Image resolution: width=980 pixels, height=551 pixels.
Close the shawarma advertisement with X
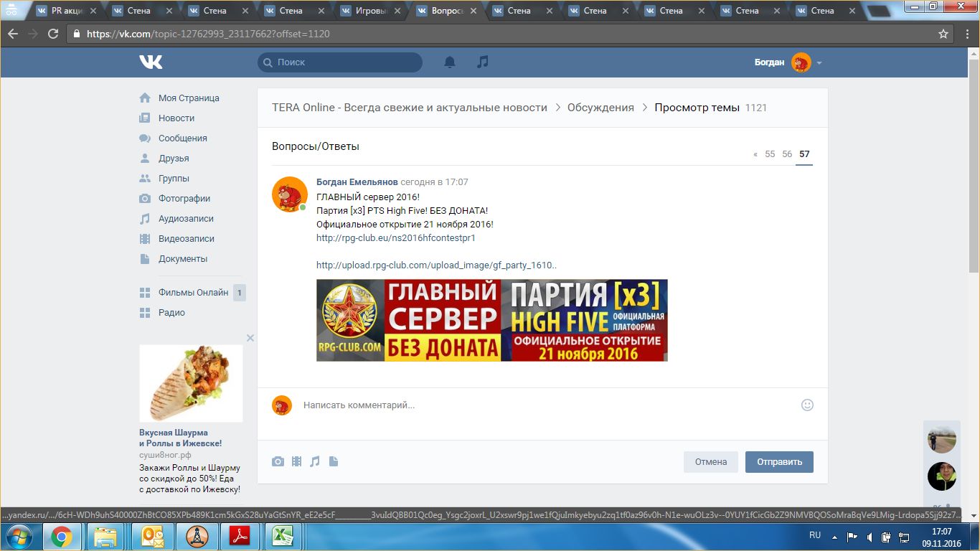coord(250,338)
